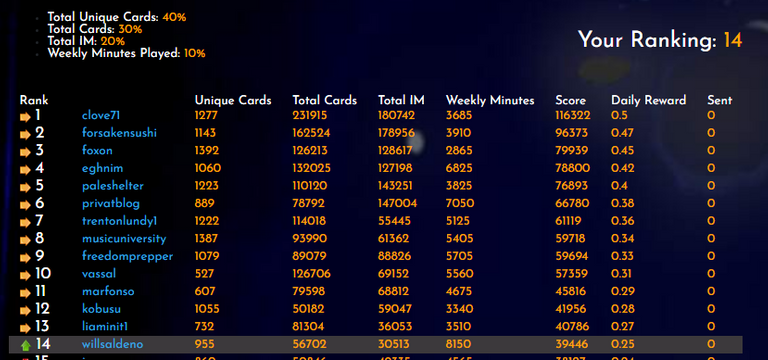The image size is (768, 360).
Task: Click the orange arrow icon beside rank 12
Action: (25, 311)
